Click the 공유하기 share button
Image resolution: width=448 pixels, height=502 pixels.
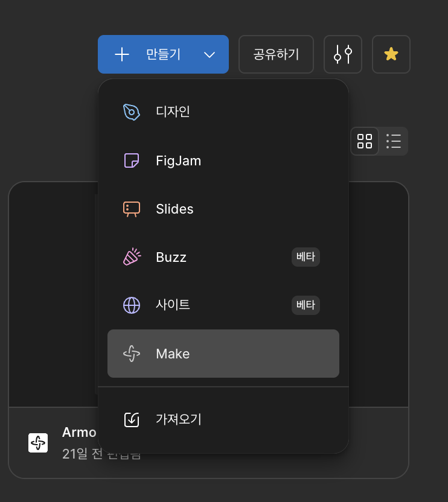coord(276,54)
